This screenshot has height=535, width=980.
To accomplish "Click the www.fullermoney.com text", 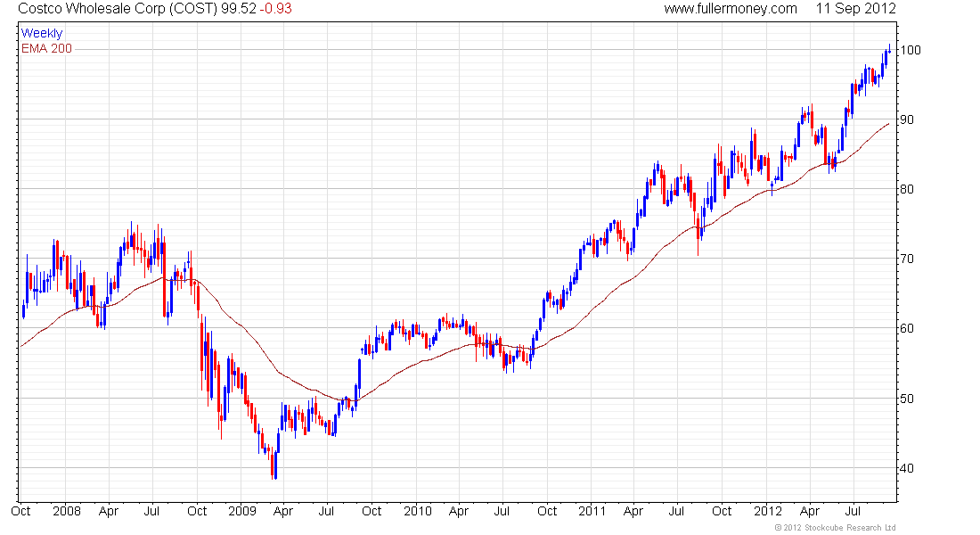I will tap(730, 9).
